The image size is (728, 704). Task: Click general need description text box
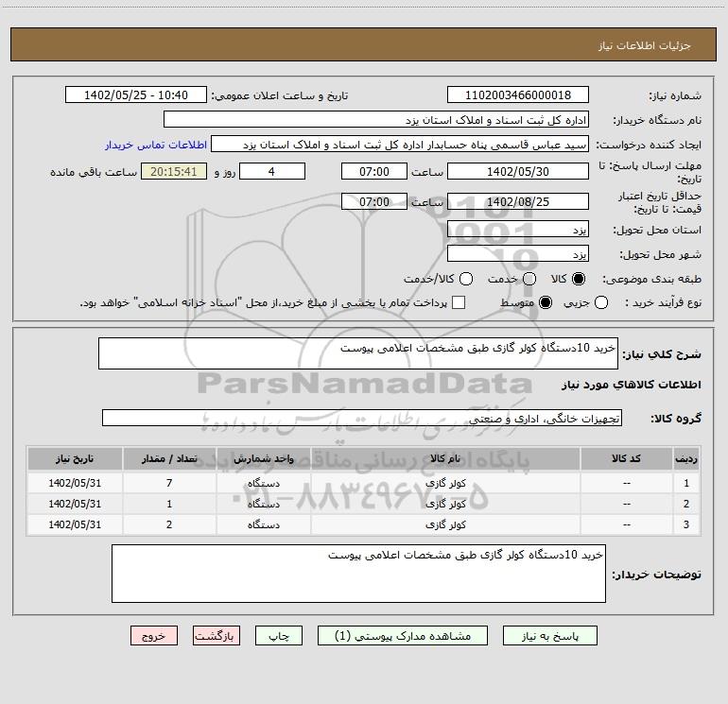[x=358, y=353]
